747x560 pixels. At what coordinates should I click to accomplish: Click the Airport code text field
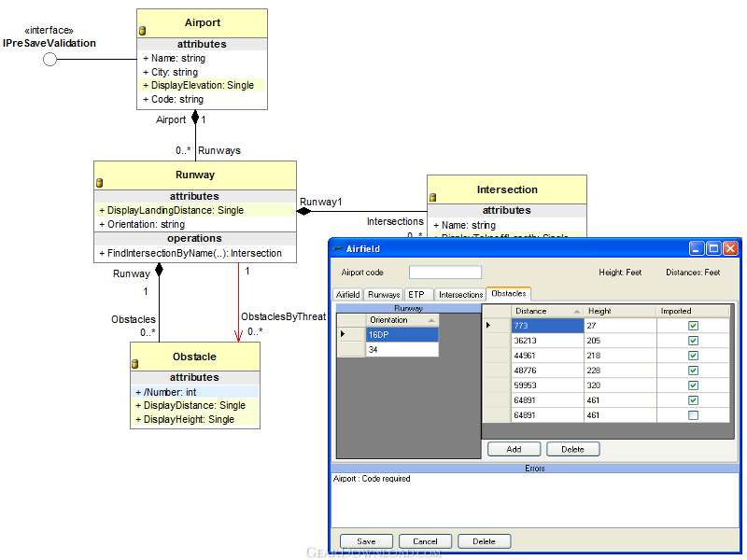[445, 273]
